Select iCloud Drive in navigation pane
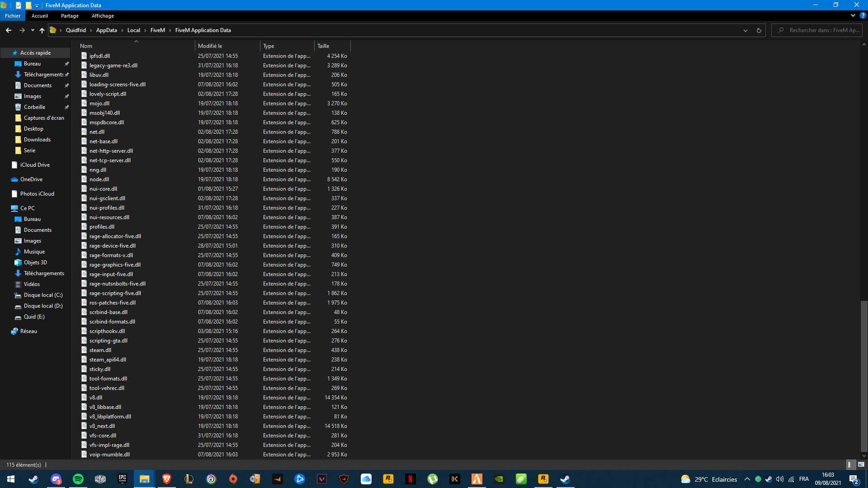 35,165
